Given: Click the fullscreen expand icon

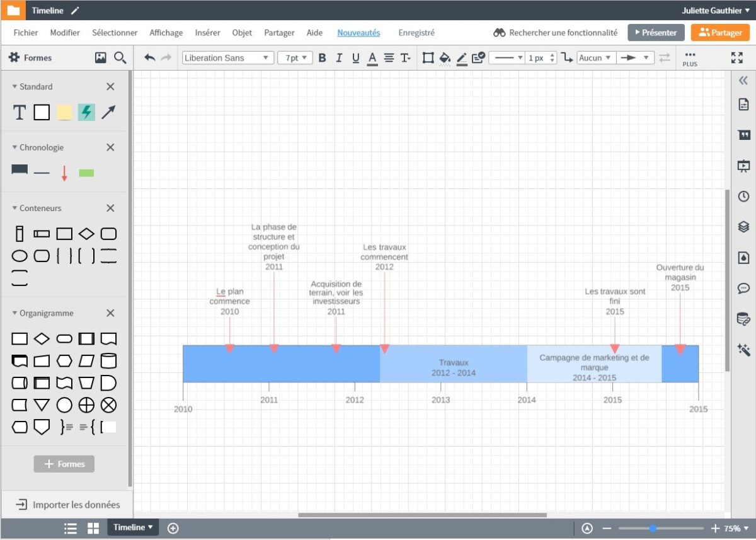Looking at the screenshot, I should pyautogui.click(x=736, y=57).
